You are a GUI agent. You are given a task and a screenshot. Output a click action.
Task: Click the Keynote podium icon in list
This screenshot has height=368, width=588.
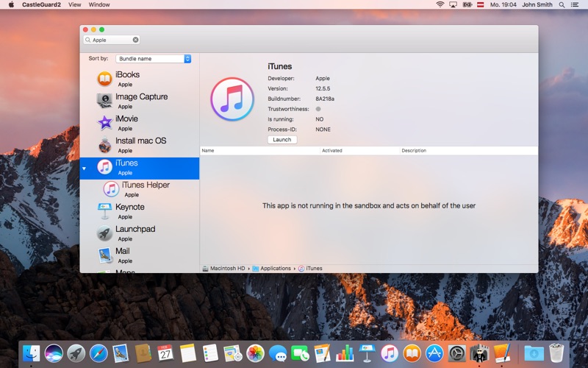104,211
